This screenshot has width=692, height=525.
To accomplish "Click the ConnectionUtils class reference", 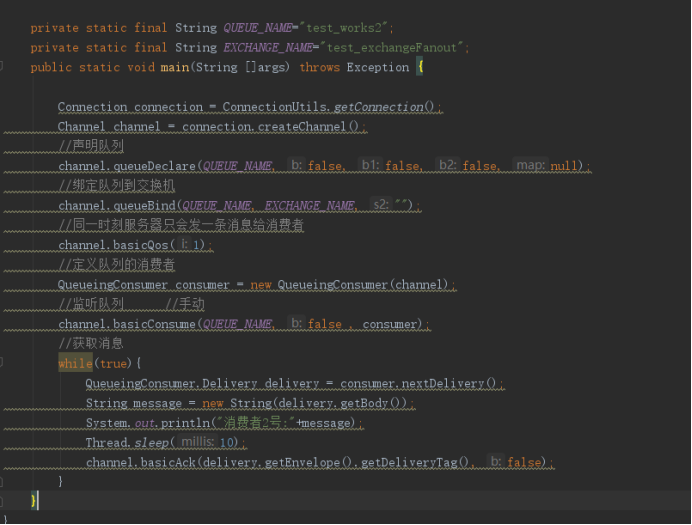I will pyautogui.click(x=275, y=107).
